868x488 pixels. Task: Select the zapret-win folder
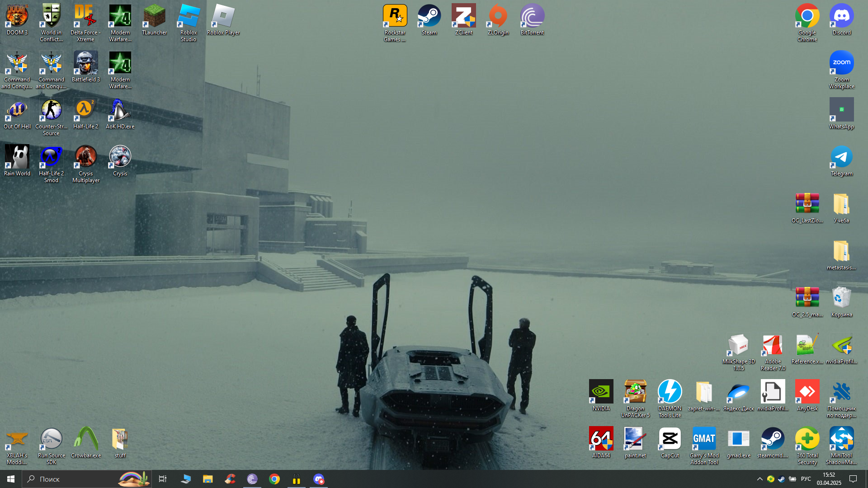[x=704, y=396]
